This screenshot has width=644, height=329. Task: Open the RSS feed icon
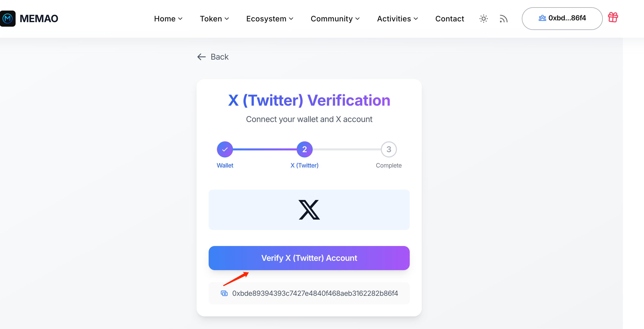coord(503,19)
